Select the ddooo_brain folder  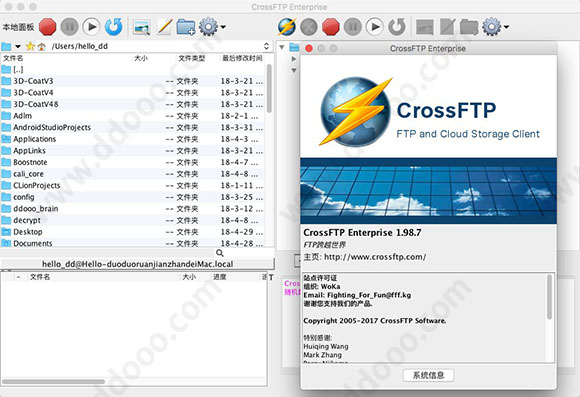(132, 209)
